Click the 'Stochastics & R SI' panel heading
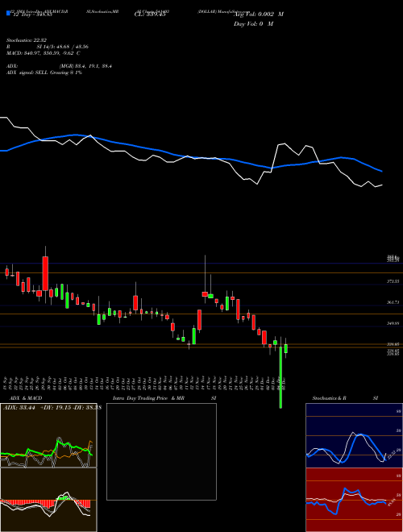 pos(345,398)
